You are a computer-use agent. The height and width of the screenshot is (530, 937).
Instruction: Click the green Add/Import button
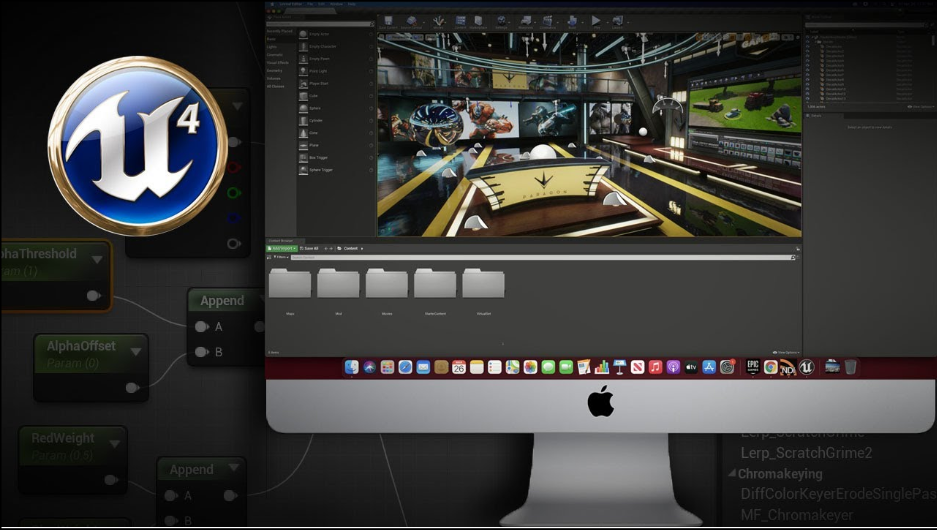(x=282, y=248)
